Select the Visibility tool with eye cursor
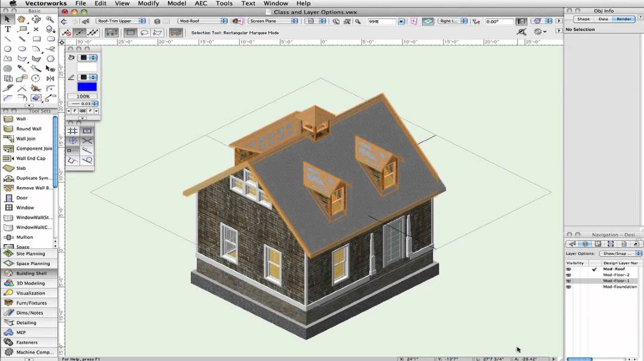This screenshot has height=361, width=644. [x=51, y=69]
